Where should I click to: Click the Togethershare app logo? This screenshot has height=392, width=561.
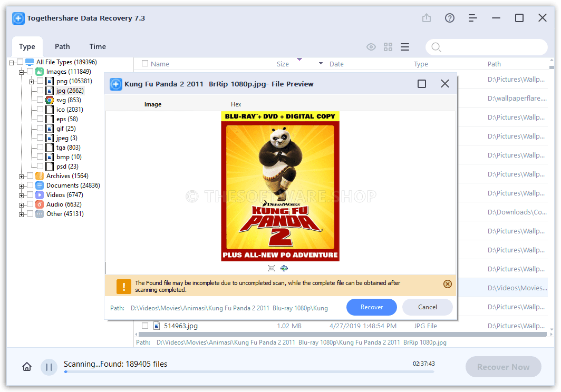[x=18, y=18]
